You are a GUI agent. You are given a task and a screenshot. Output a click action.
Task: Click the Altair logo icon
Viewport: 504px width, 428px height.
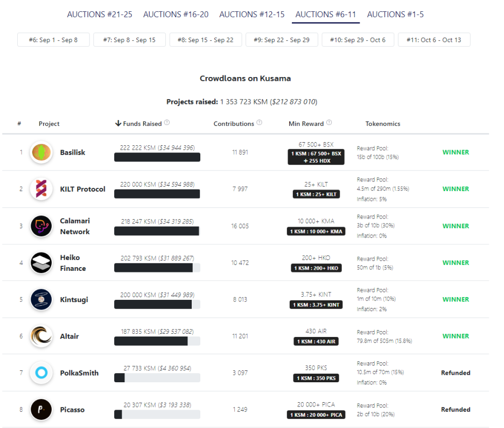(x=41, y=336)
